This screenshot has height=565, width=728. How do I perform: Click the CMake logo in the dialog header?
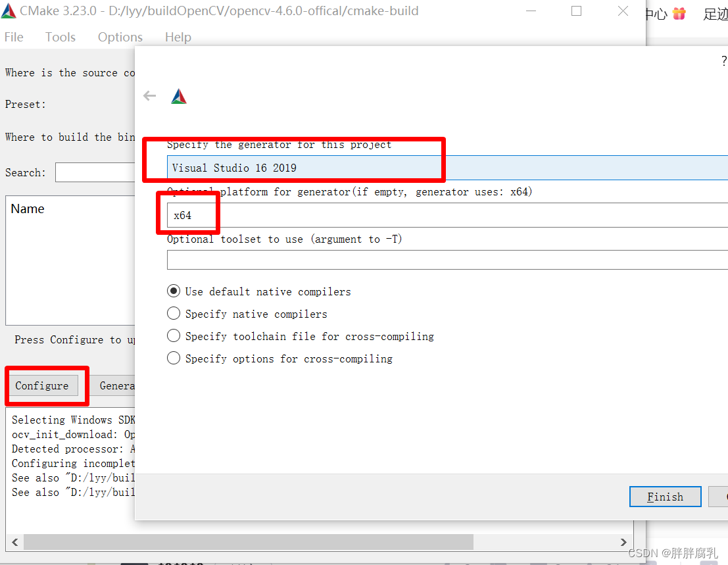point(178,95)
